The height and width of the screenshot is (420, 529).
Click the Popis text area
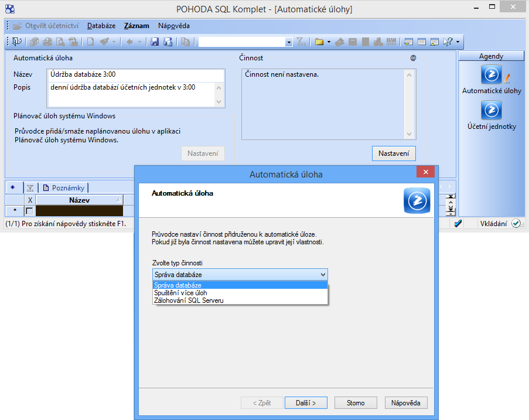pyautogui.click(x=132, y=94)
